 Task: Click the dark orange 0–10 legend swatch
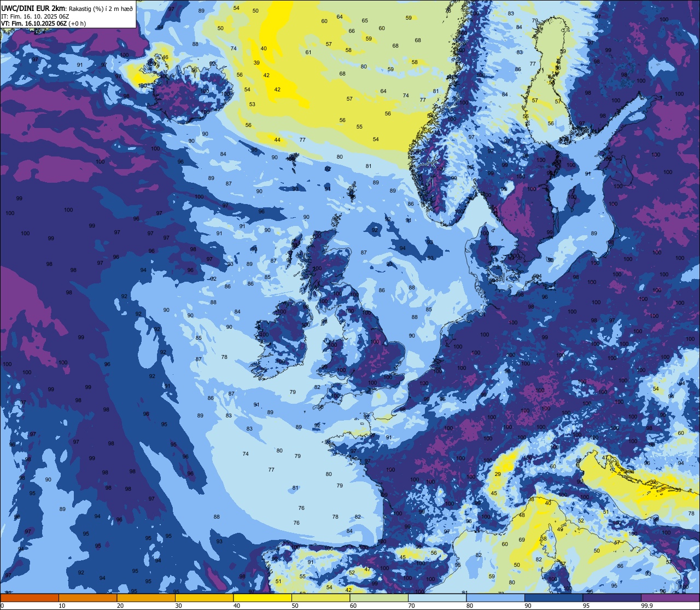click(x=30, y=597)
